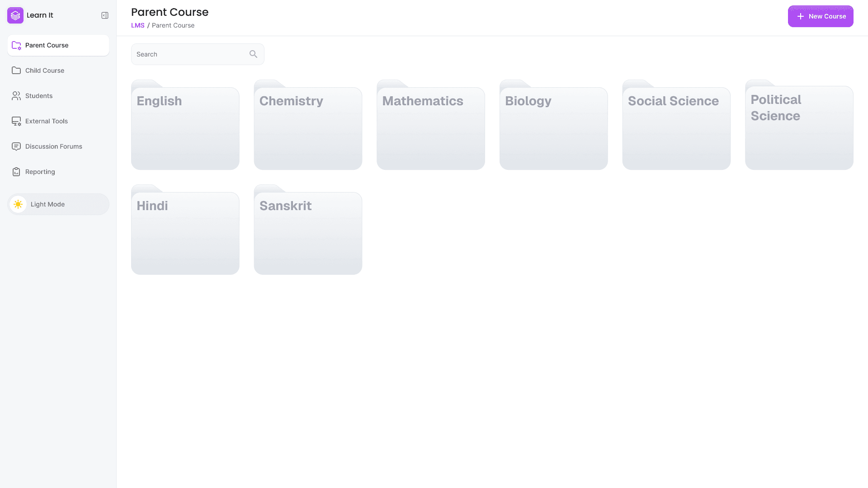Collapse the sidebar panel icon

click(105, 15)
